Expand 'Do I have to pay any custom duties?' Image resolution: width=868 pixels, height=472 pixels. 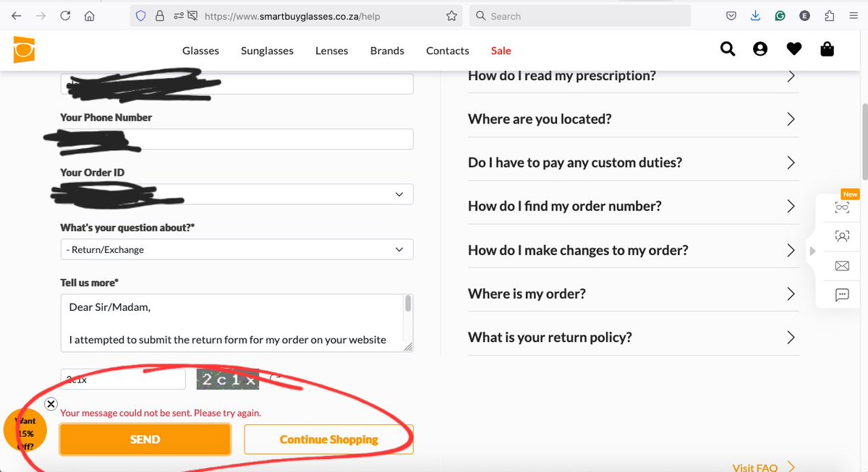click(x=634, y=163)
